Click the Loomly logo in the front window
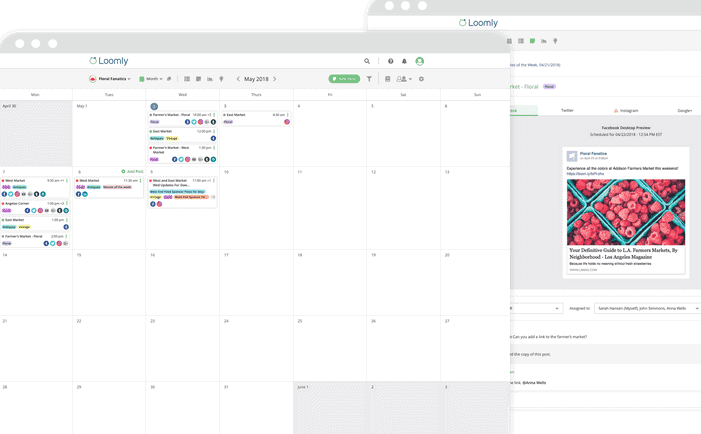 (x=109, y=61)
